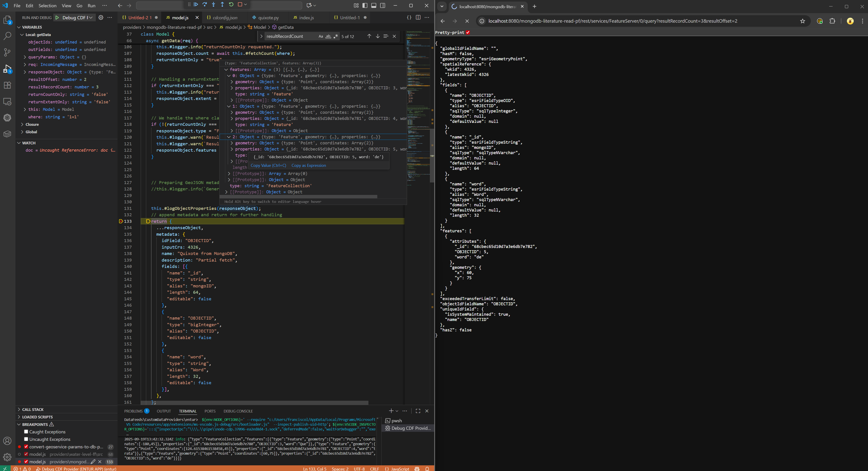The width and height of the screenshot is (868, 471).
Task: Open the Extensions view
Action: (x=7, y=85)
